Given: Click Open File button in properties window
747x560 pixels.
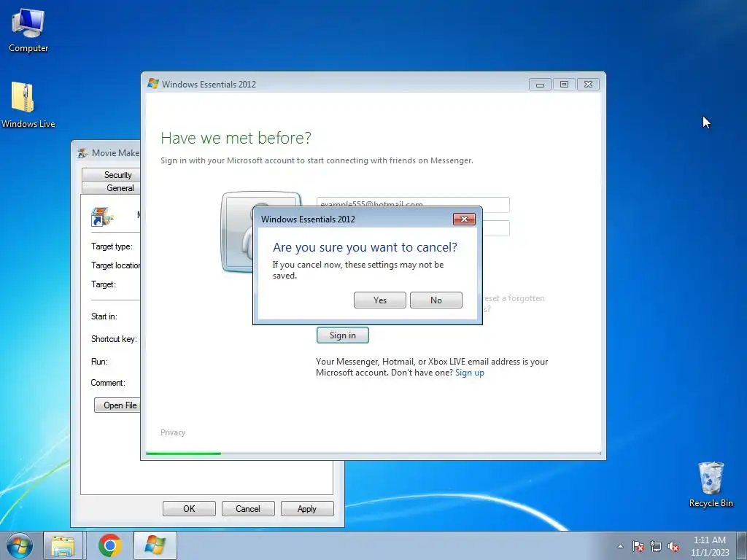Looking at the screenshot, I should pyautogui.click(x=117, y=405).
